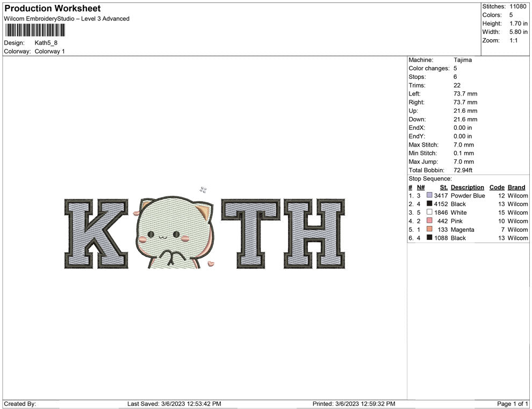Click the Stops value 6
532x409 pixels.
click(455, 77)
